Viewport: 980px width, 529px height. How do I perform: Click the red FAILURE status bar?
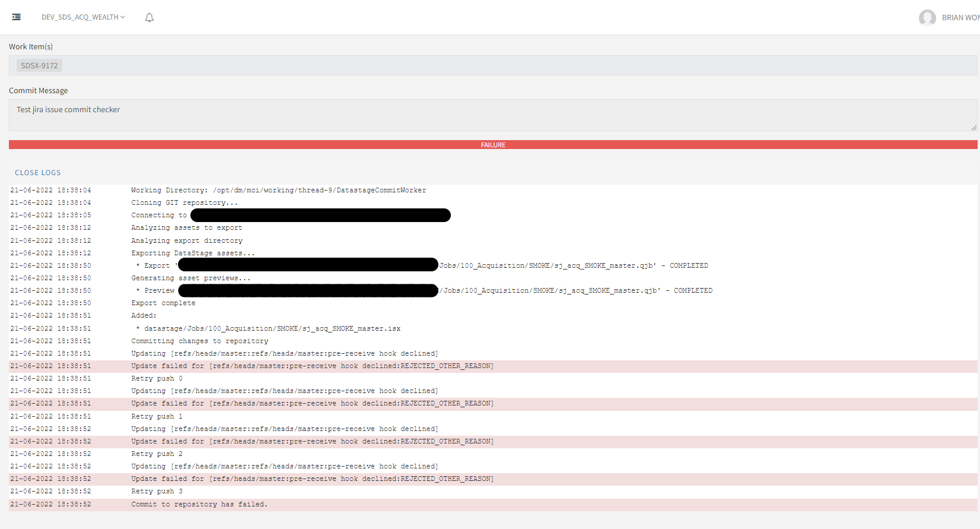click(x=492, y=145)
